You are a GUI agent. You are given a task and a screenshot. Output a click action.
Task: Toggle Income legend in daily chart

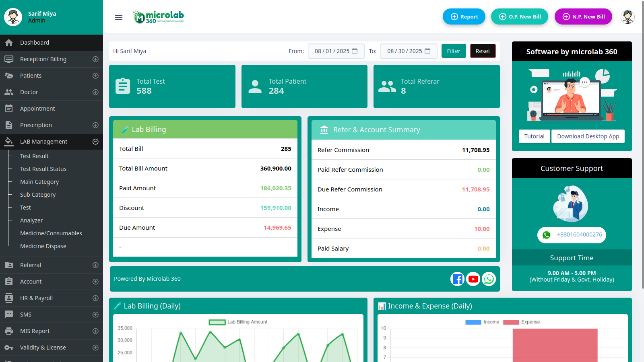click(x=482, y=322)
